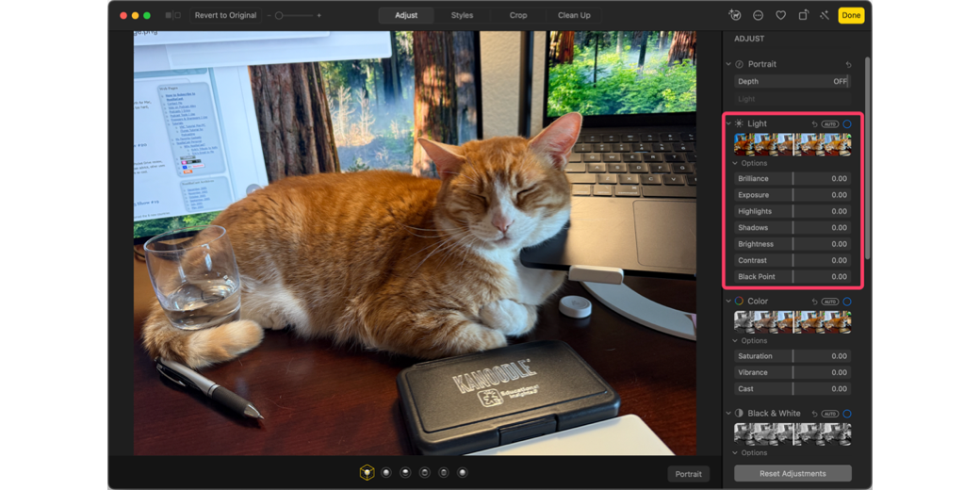Switch to the Crop tab
This screenshot has width=980, height=490.
tap(518, 15)
